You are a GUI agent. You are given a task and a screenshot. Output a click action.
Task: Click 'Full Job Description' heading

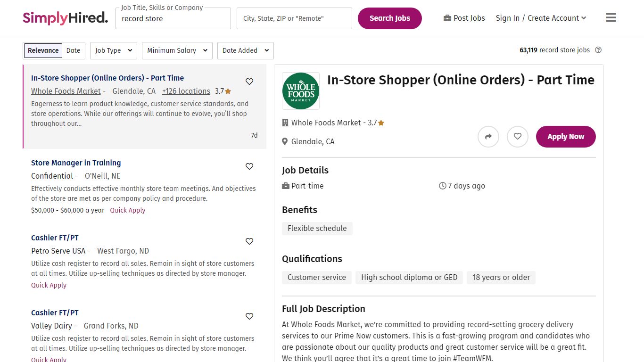(323, 309)
